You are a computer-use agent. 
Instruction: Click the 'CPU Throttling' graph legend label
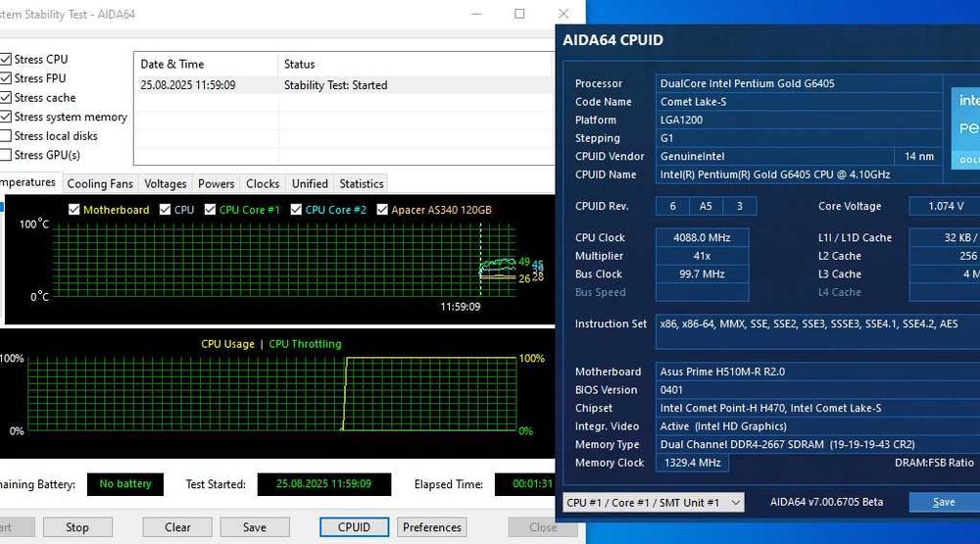point(305,344)
